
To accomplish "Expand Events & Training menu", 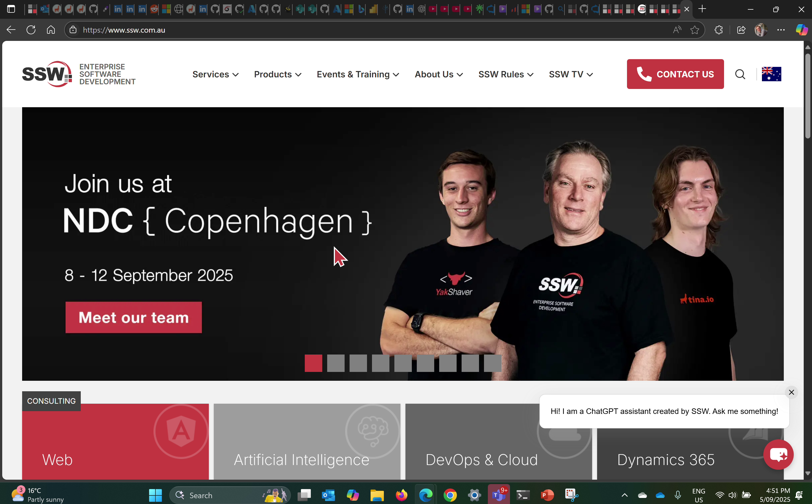I will (358, 74).
